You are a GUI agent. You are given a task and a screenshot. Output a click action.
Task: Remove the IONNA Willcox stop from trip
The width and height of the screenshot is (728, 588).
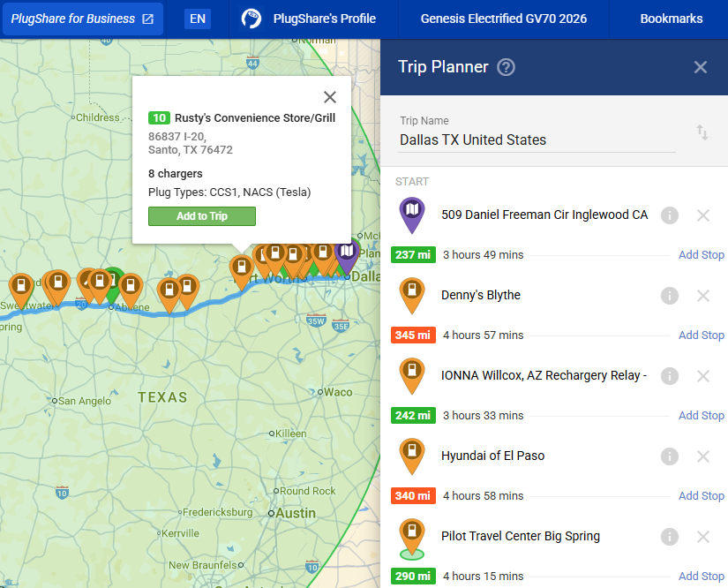tap(703, 376)
